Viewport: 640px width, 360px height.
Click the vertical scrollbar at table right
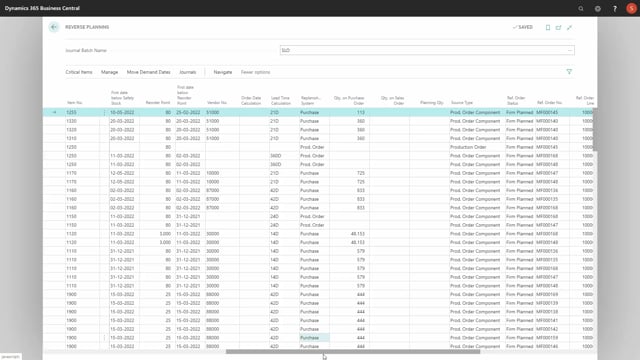pyautogui.click(x=595, y=129)
